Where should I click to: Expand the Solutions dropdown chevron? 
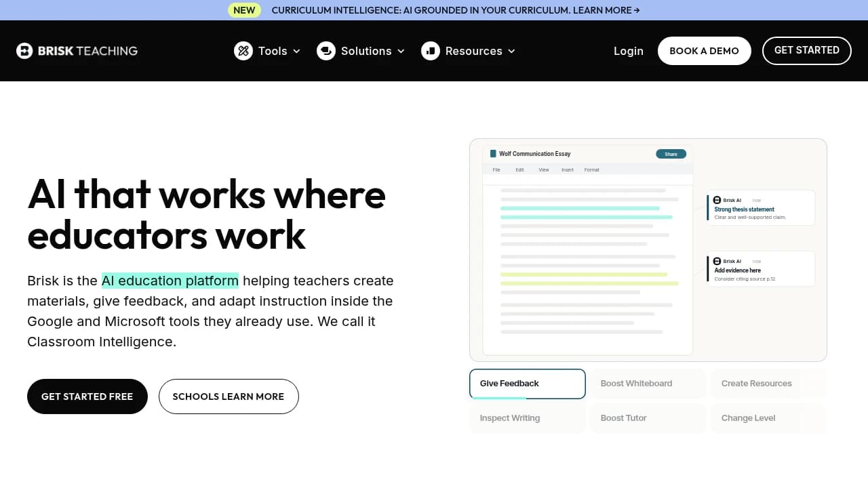click(x=401, y=51)
